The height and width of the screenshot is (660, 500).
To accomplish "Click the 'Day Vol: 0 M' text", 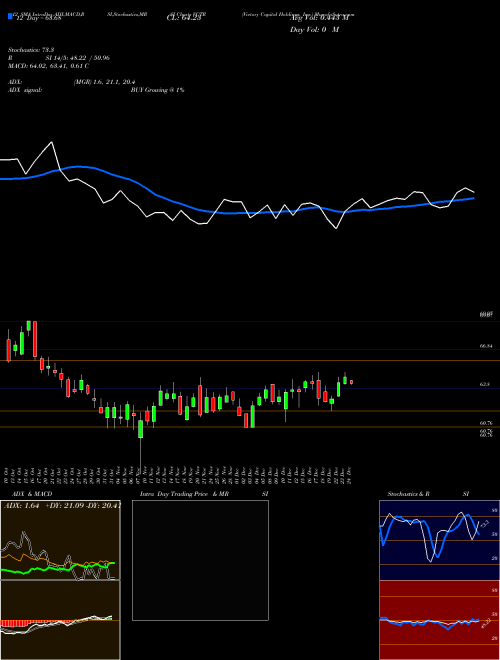I will tap(314, 30).
